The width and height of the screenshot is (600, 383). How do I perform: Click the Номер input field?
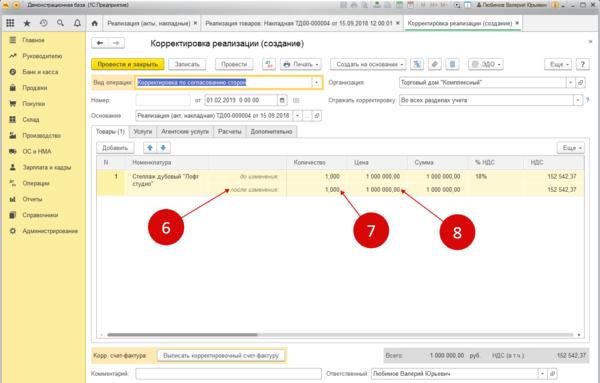click(x=163, y=100)
